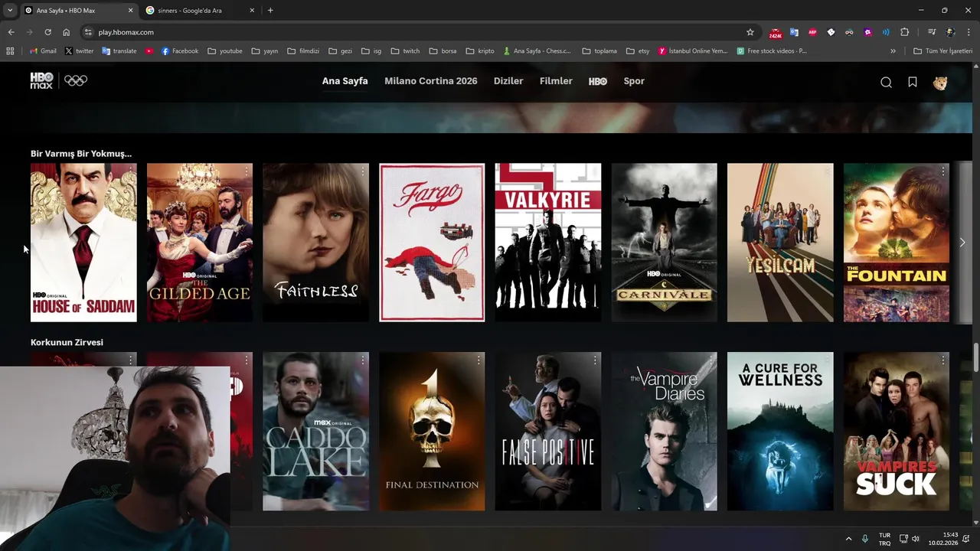Click the browser home icon
This screenshot has width=980, height=551.
point(66,32)
